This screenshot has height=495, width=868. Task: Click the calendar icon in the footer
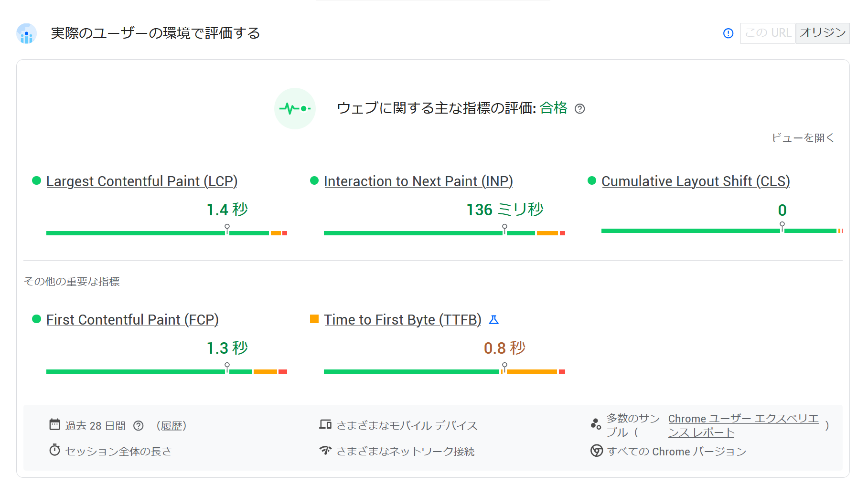point(55,424)
